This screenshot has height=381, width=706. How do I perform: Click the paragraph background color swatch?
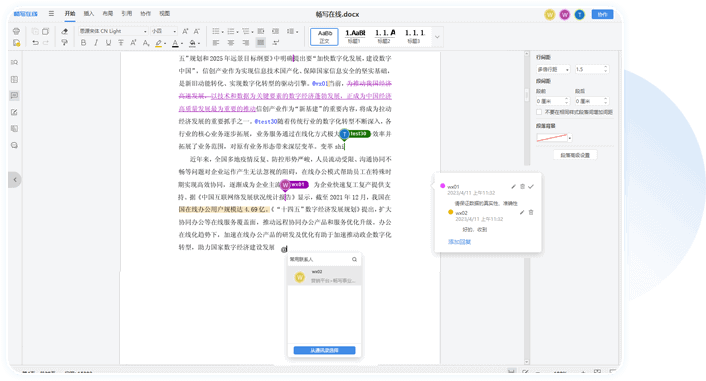coord(552,138)
